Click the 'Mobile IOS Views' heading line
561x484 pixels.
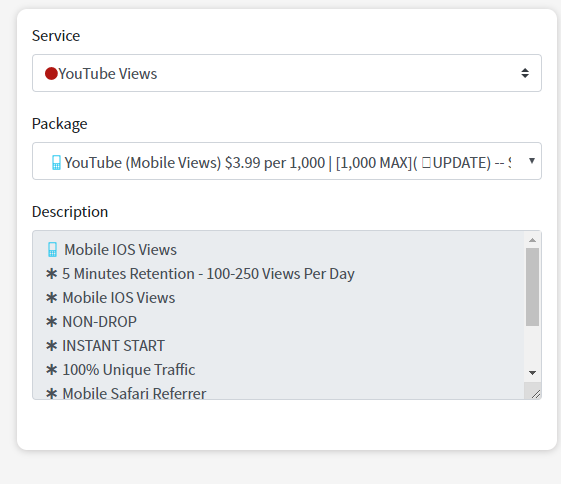point(121,249)
